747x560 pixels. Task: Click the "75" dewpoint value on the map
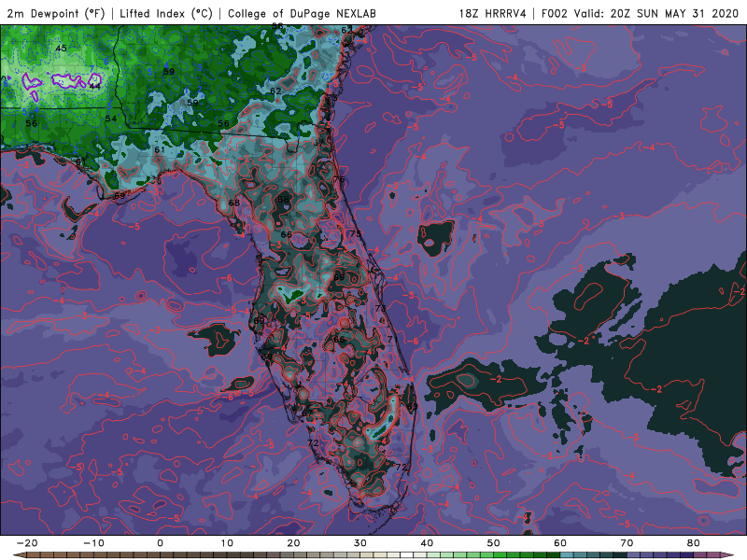pos(356,234)
